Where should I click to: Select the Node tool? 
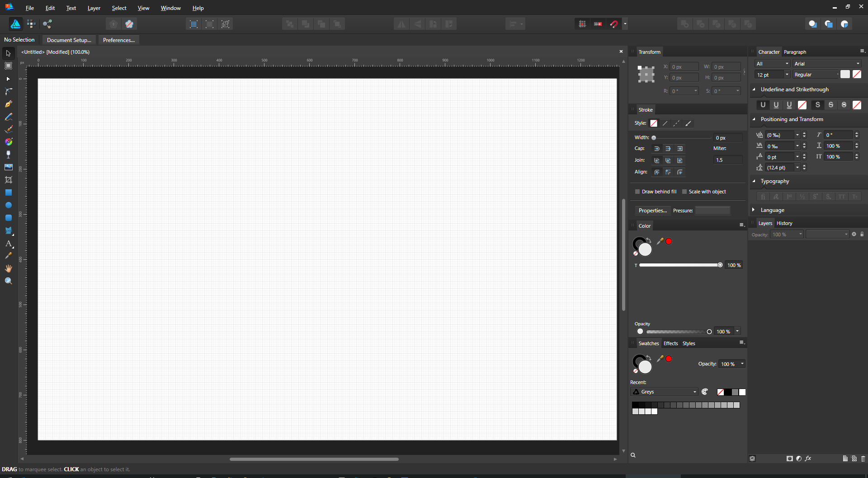click(x=8, y=79)
